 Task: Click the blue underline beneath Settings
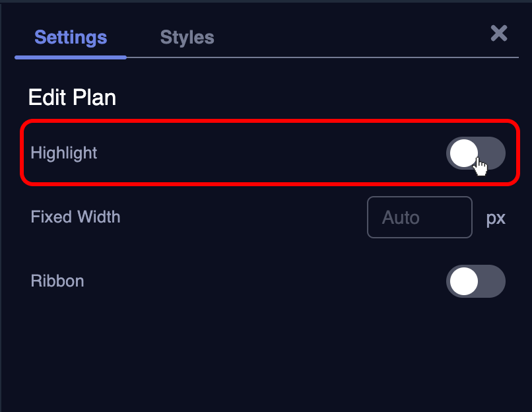(71, 57)
